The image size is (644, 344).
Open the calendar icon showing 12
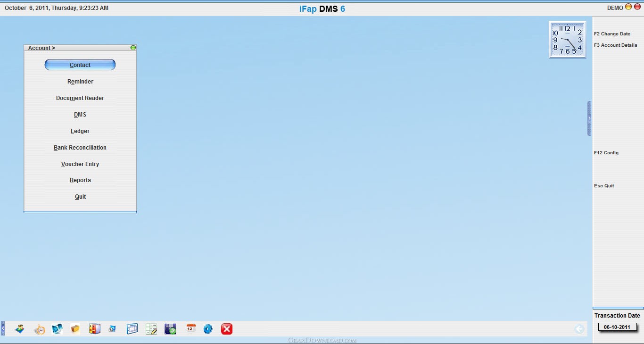(191, 328)
